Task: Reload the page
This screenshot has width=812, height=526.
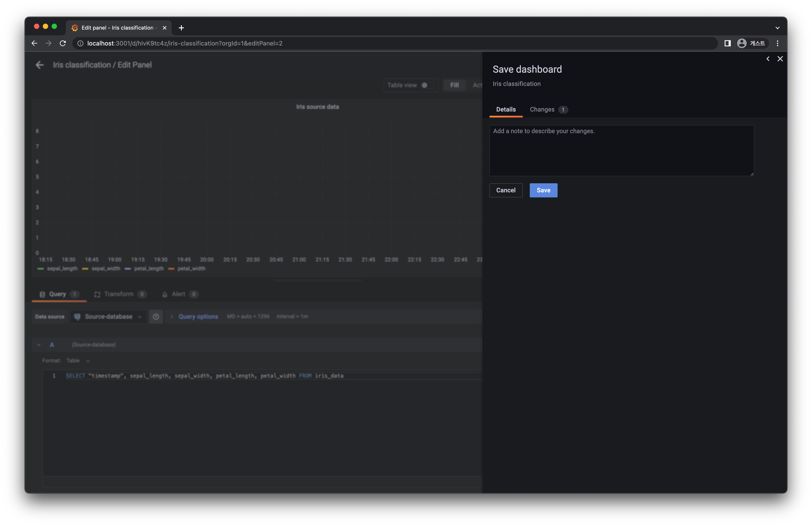Action: (63, 43)
